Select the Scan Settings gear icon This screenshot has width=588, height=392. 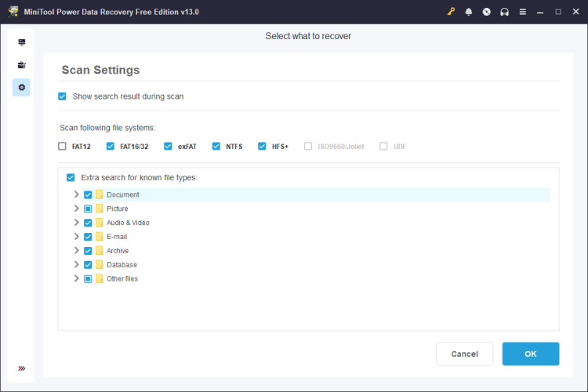pos(21,87)
